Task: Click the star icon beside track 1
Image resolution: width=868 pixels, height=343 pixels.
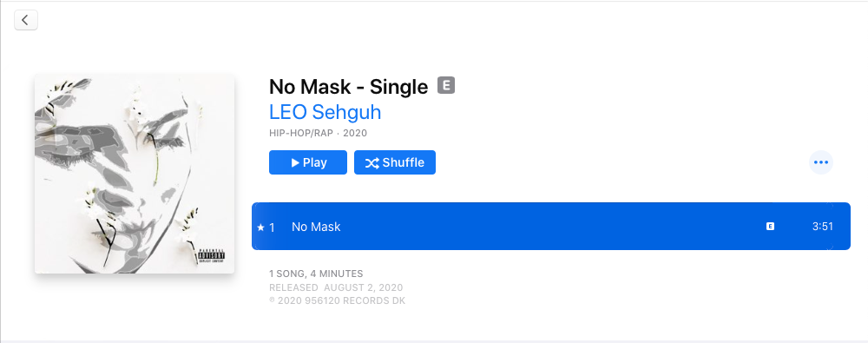Action: (260, 228)
